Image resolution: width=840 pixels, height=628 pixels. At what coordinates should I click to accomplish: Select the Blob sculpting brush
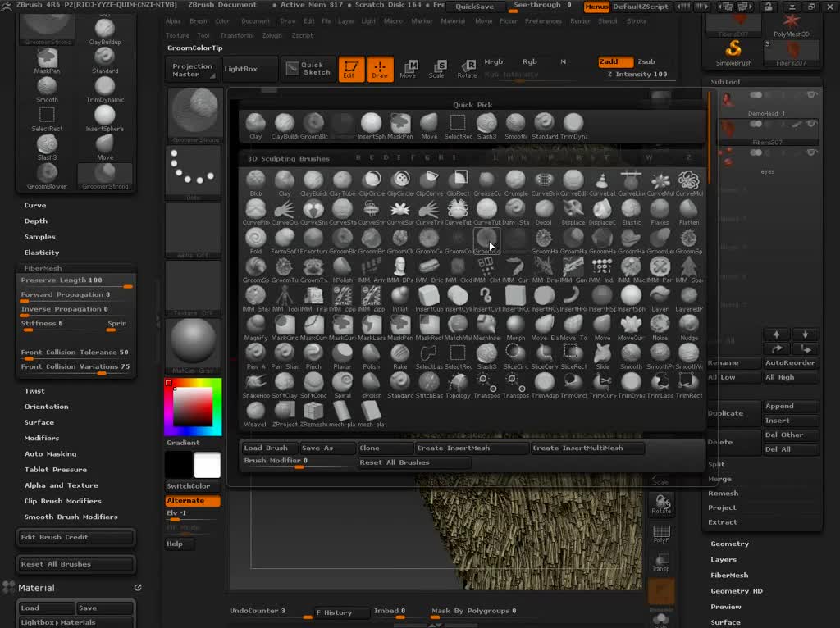[x=256, y=183]
